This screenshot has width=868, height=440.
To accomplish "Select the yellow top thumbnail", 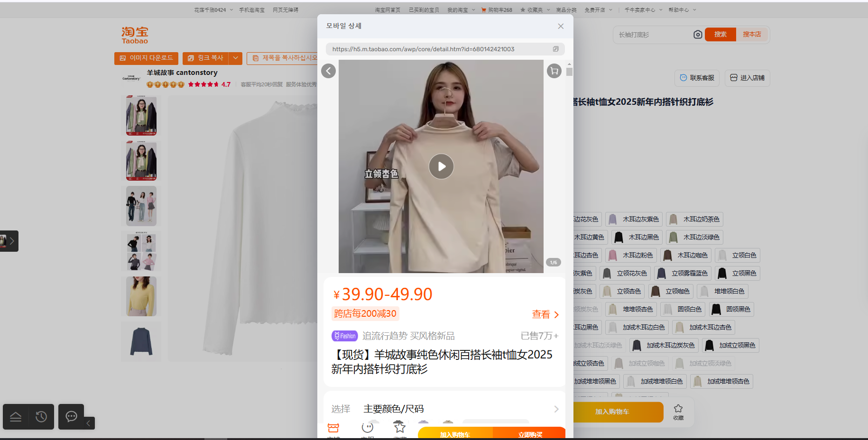I will coord(141,296).
